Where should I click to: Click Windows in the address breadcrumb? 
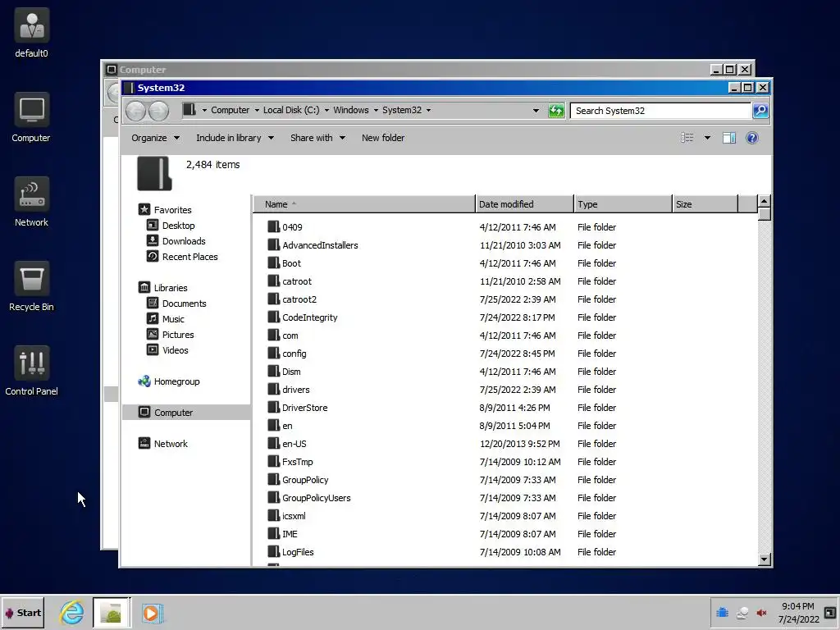click(351, 111)
